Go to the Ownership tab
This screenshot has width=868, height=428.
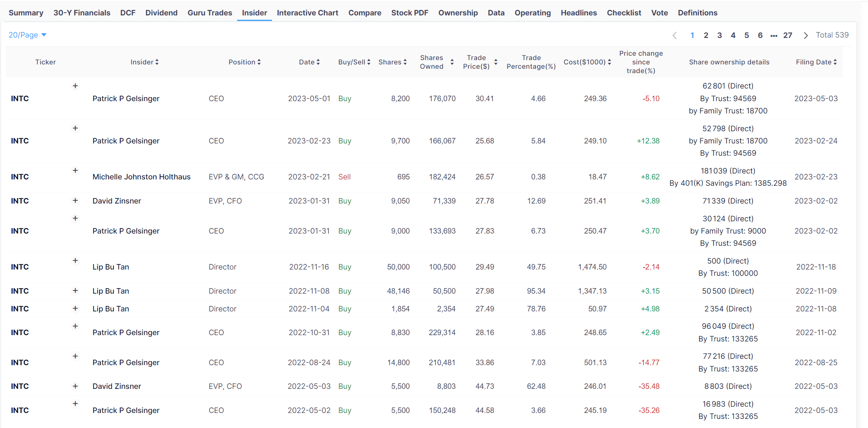tap(458, 13)
